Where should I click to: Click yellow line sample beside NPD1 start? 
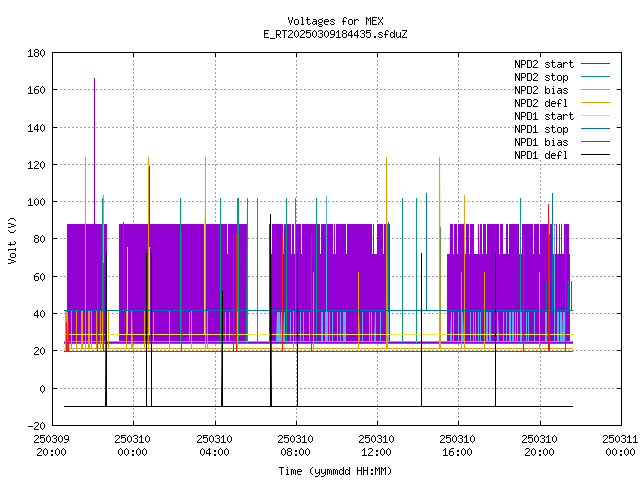pos(595,116)
